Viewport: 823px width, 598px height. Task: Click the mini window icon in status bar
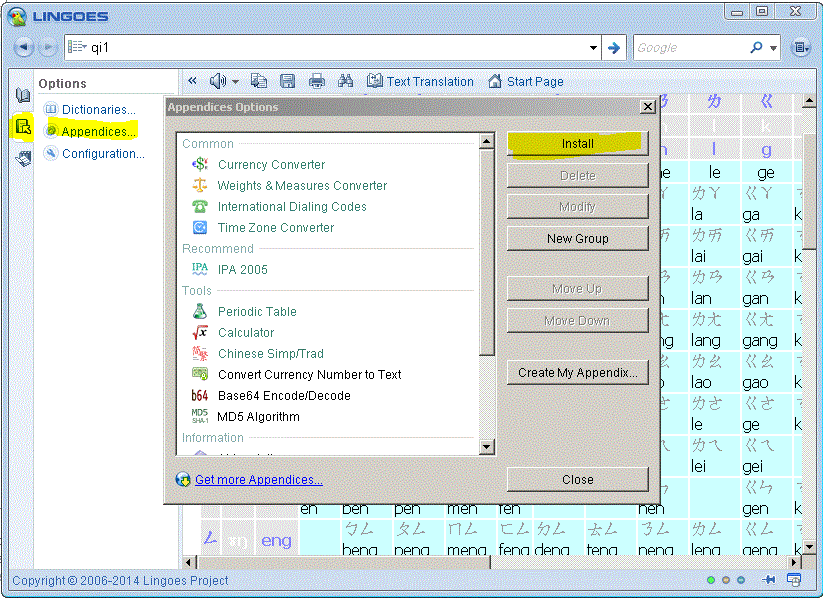[794, 580]
